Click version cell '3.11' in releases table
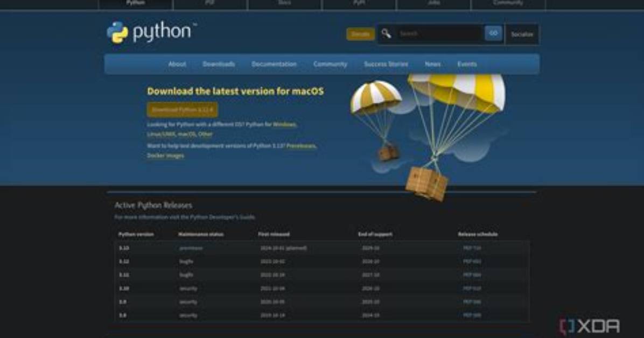The height and width of the screenshot is (338, 644). coord(124,274)
